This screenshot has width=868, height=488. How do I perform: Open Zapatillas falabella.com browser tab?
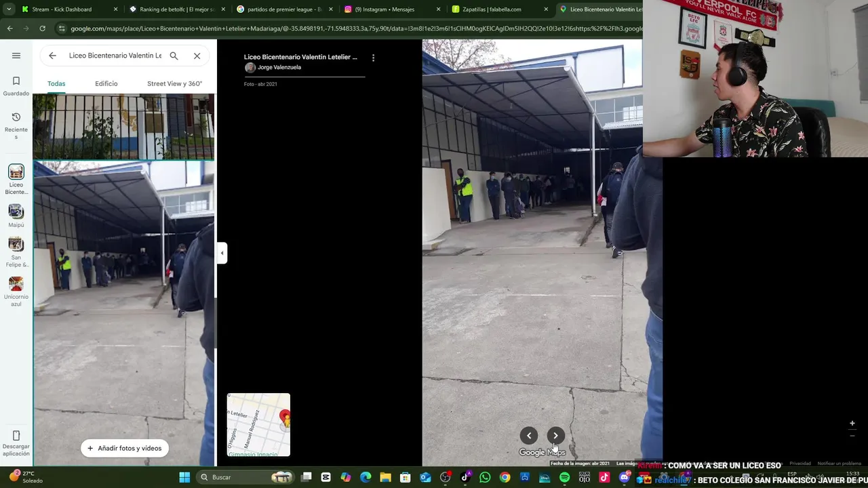tap(497, 9)
